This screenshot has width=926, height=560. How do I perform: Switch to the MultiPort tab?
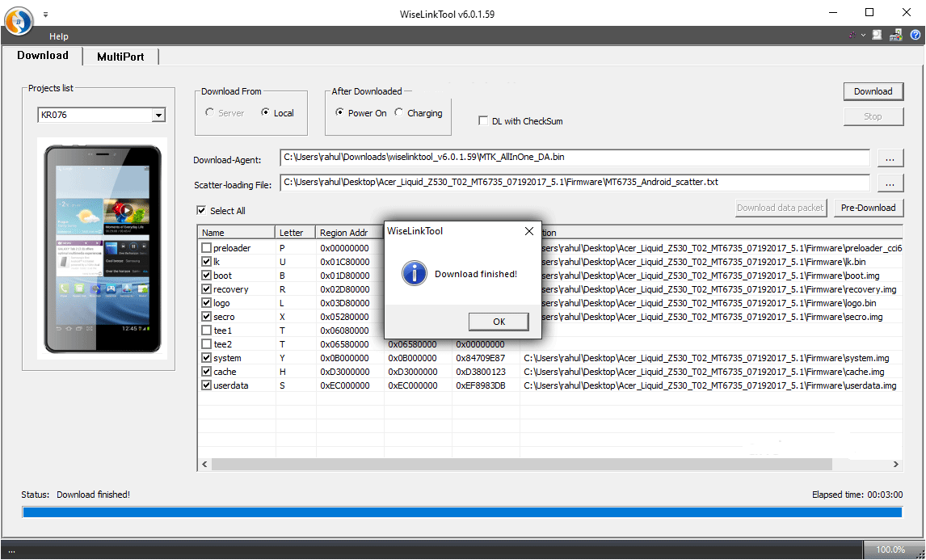tap(120, 57)
